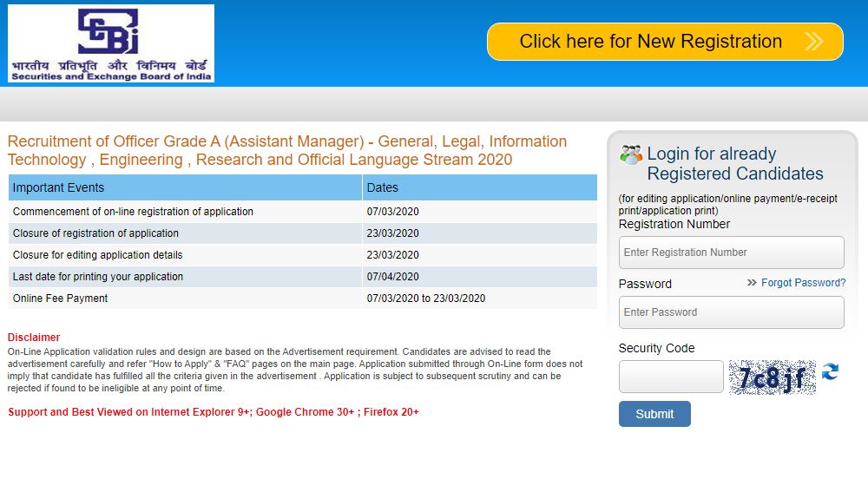Focus the Registration Number field
Viewport: 868px width, 479px height.
coord(731,253)
